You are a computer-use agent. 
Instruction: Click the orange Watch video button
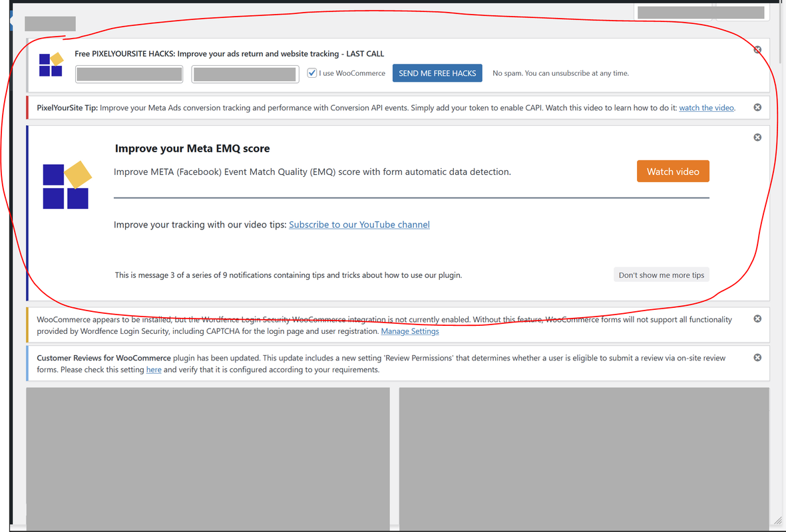coord(673,172)
